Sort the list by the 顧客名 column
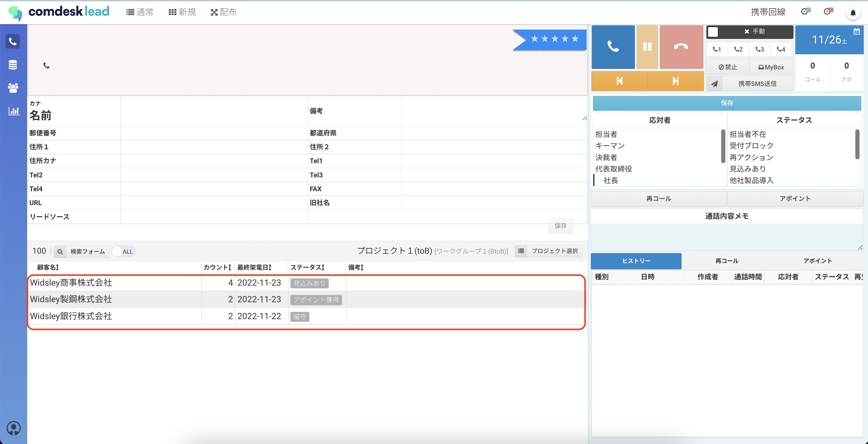This screenshot has height=444, width=868. [48, 267]
